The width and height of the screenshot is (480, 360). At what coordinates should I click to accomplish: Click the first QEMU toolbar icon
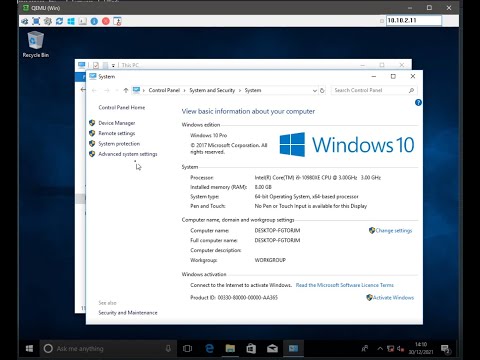click(25, 21)
